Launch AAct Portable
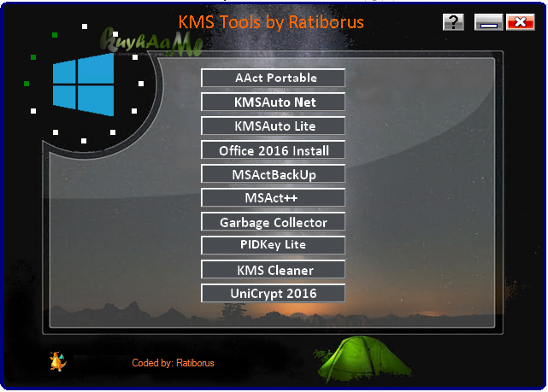Screen dimensions: 548x392 click(273, 78)
